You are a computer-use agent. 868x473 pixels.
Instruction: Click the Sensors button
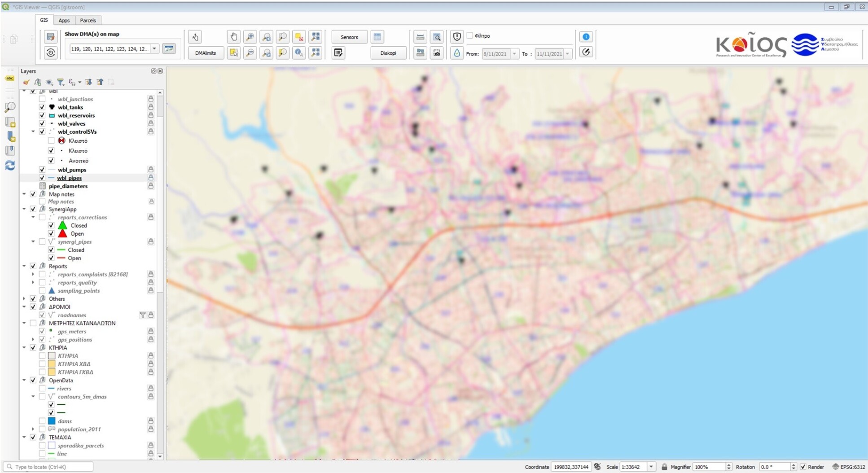[349, 37]
